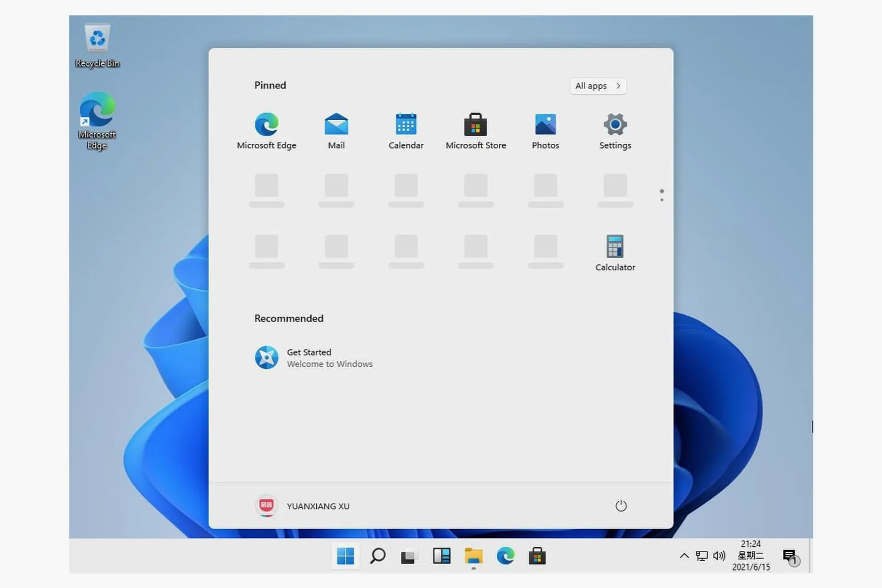Click the pinned apps page indicator dots

[662, 195]
